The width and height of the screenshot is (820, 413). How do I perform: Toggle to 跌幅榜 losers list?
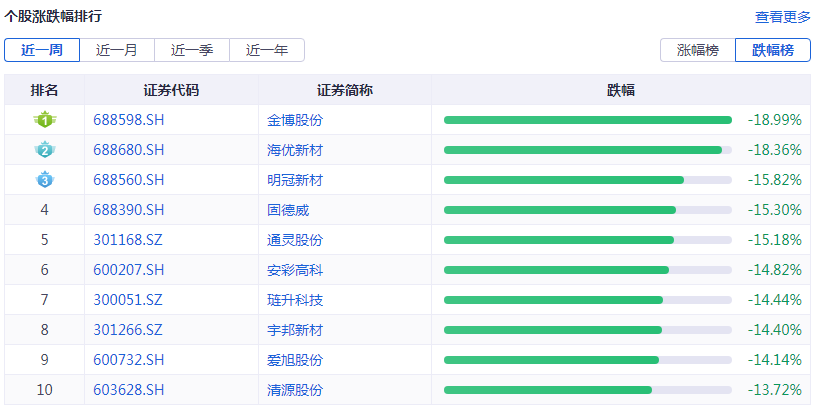(x=772, y=50)
